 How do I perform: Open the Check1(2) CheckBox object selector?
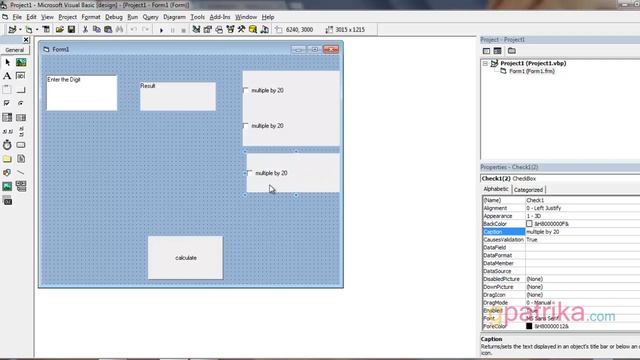560,178
